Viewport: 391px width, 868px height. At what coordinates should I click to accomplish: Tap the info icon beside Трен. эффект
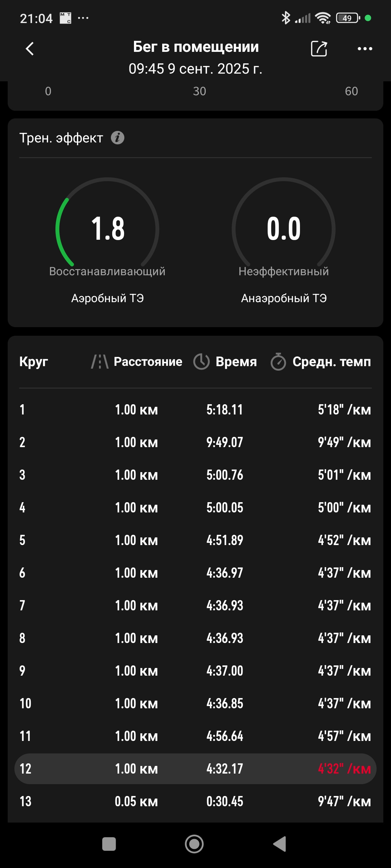(117, 138)
